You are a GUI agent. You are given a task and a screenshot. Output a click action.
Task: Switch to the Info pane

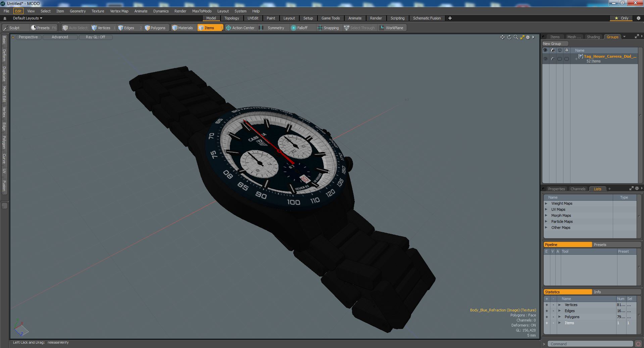(x=616, y=292)
